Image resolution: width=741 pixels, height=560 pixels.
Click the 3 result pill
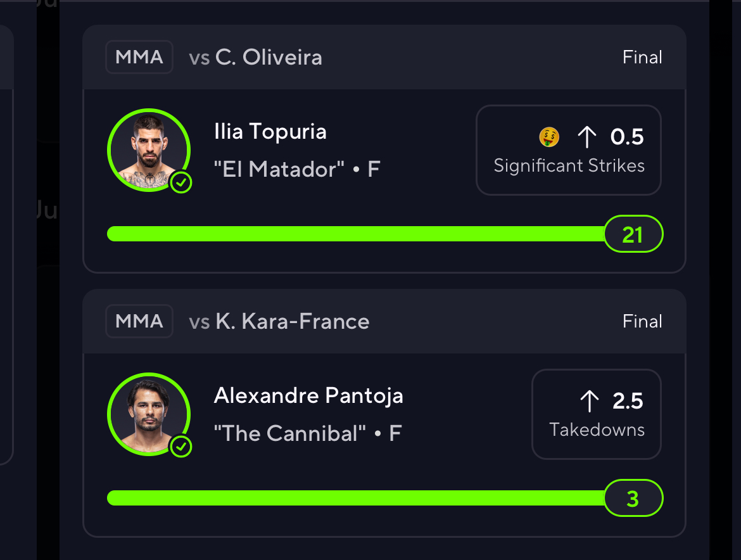pyautogui.click(x=634, y=498)
